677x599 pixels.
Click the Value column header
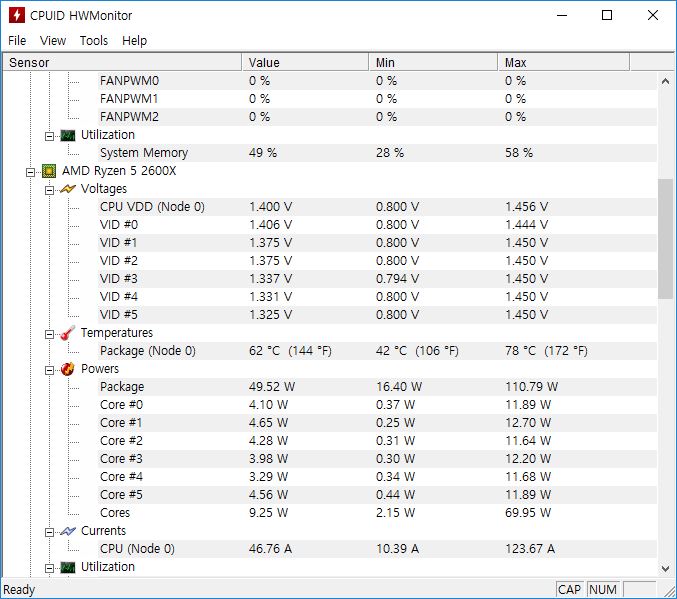[305, 63]
